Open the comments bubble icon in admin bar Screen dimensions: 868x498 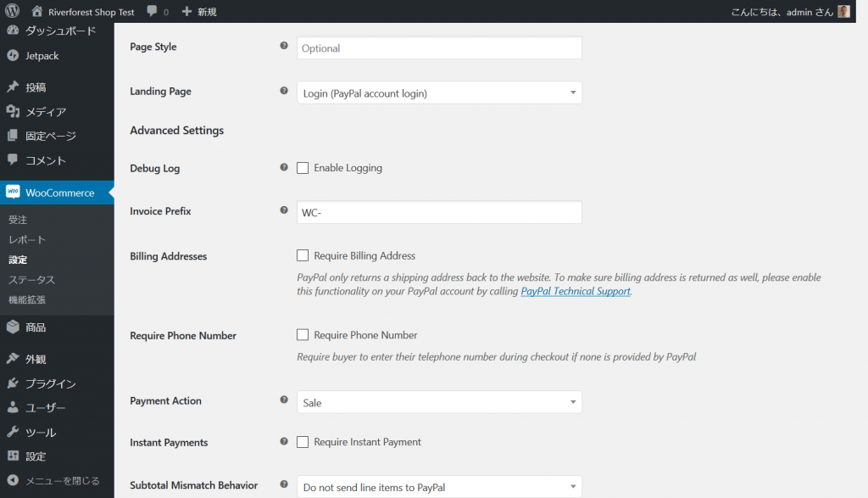153,12
